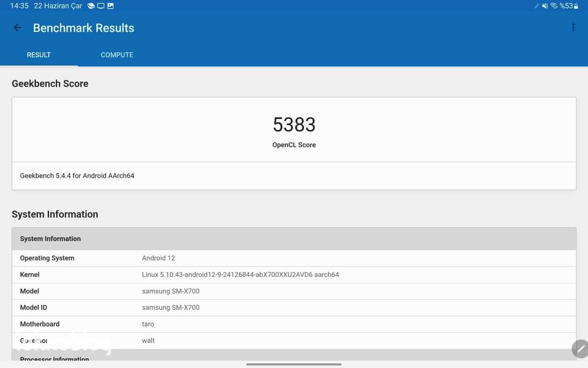Tap the Motherboard row showing taro
This screenshot has height=368, width=588.
tap(294, 324)
